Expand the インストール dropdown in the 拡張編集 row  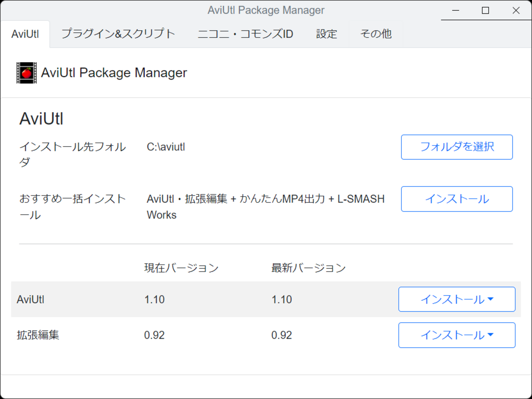point(457,335)
